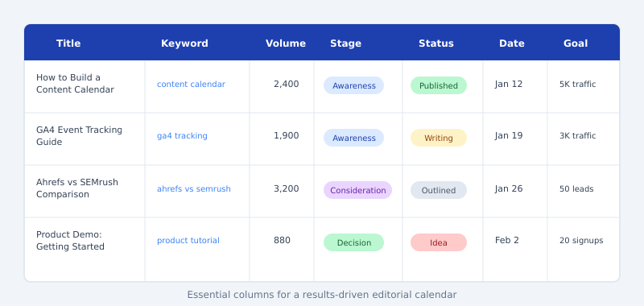Click the Stage column header

coord(345,43)
